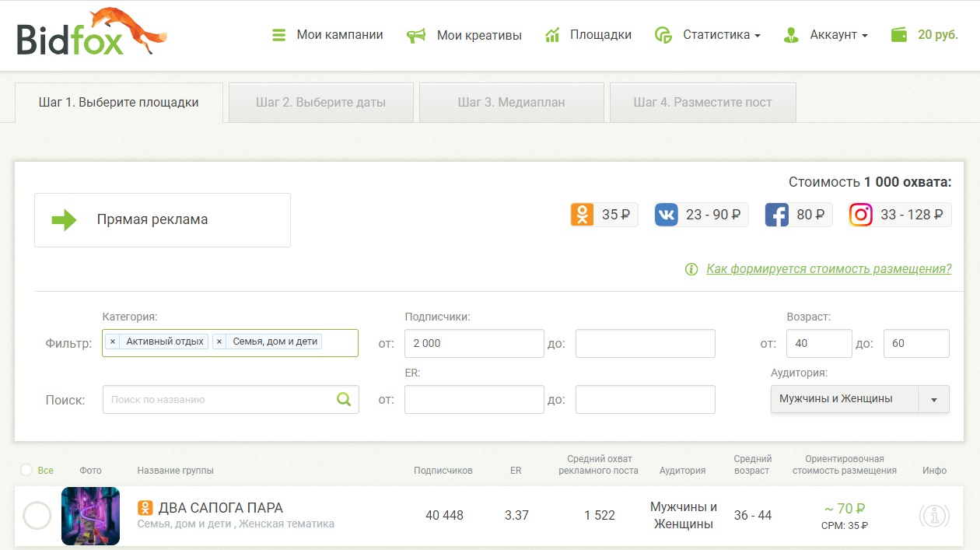Image resolution: width=980 pixels, height=550 pixels.
Task: Click the ER до input field
Action: (x=646, y=400)
